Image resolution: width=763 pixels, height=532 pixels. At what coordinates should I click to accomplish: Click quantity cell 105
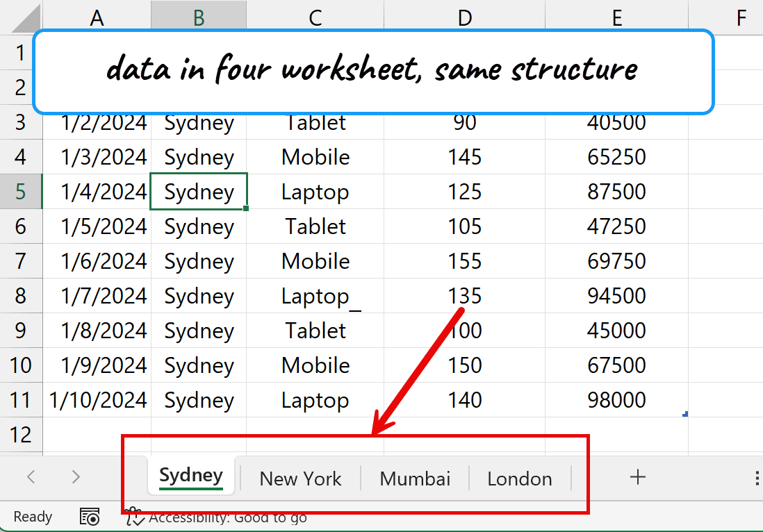[465, 226]
